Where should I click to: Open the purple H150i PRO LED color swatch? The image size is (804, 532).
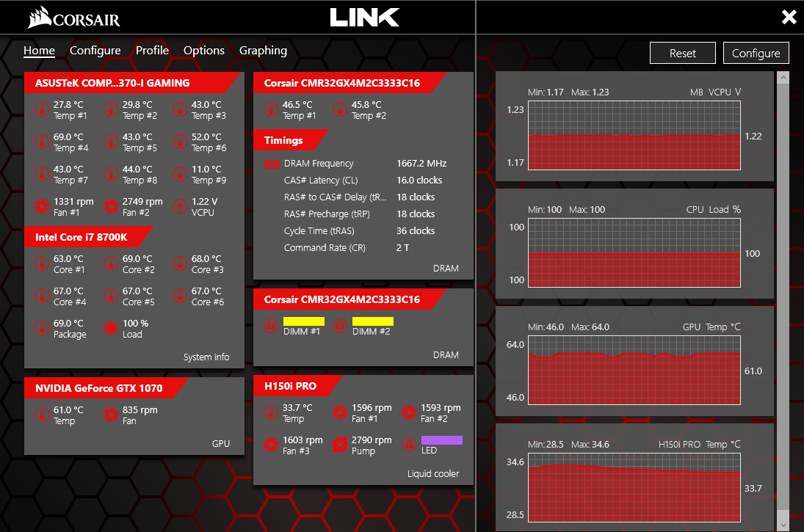(442, 440)
